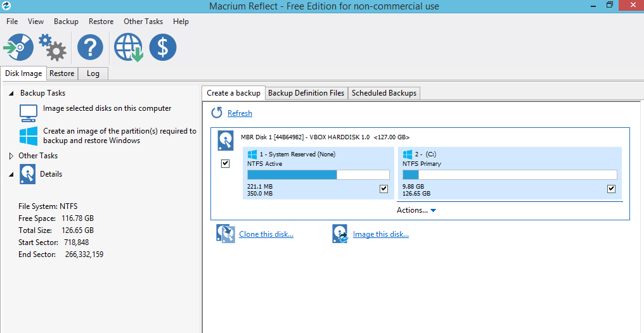Viewport: 644px width, 333px height.
Task: Click the Refresh arrow icon
Action: pyautogui.click(x=217, y=113)
